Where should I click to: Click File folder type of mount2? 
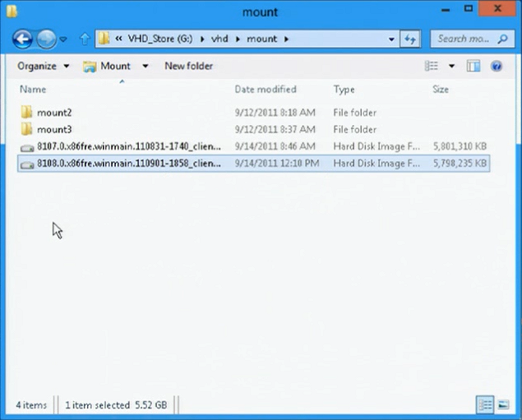[x=354, y=113]
